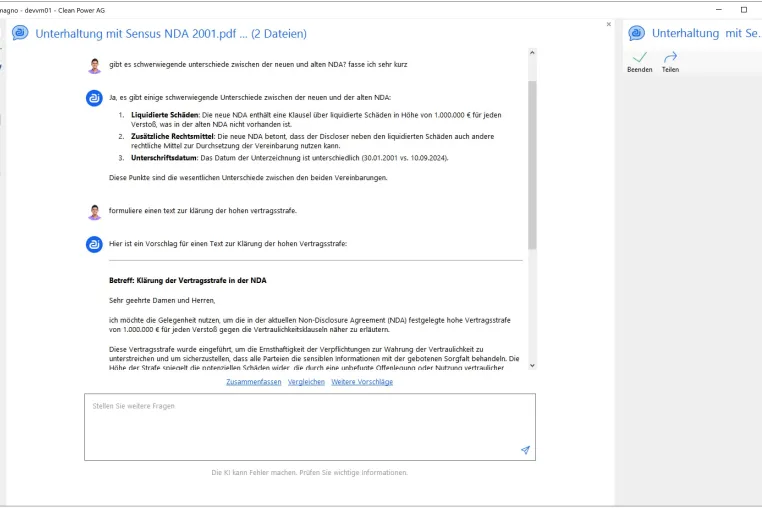The height and width of the screenshot is (508, 762).
Task: Click the chat scrollbar thumb
Action: tap(532, 165)
